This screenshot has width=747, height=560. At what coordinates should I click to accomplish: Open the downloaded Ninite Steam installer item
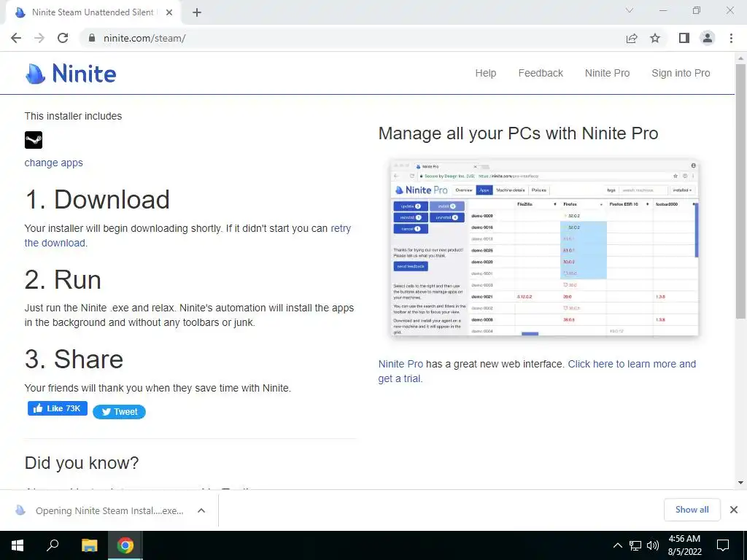[x=100, y=510]
